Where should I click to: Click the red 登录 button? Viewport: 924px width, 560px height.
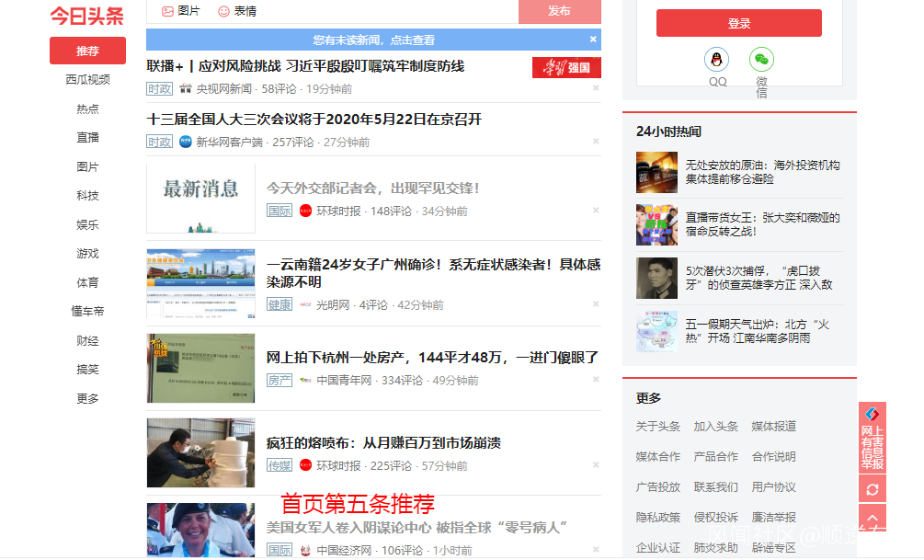pyautogui.click(x=739, y=23)
